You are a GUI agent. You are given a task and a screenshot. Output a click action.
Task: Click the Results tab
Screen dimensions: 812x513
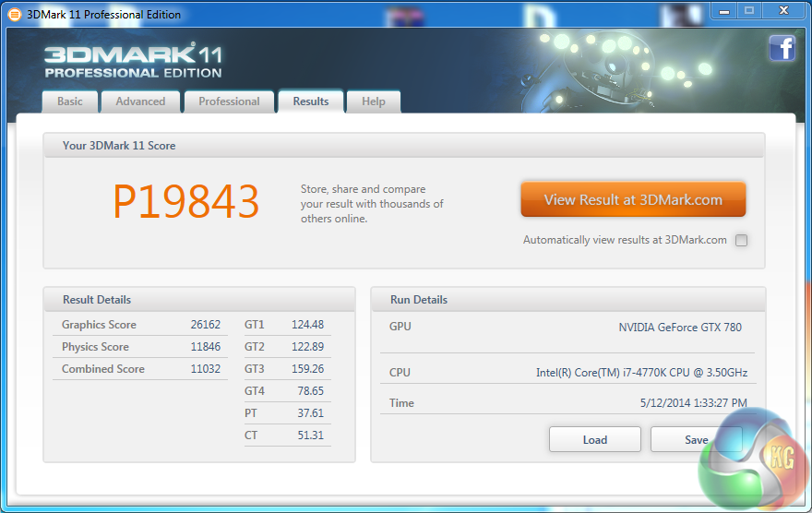pos(311,101)
